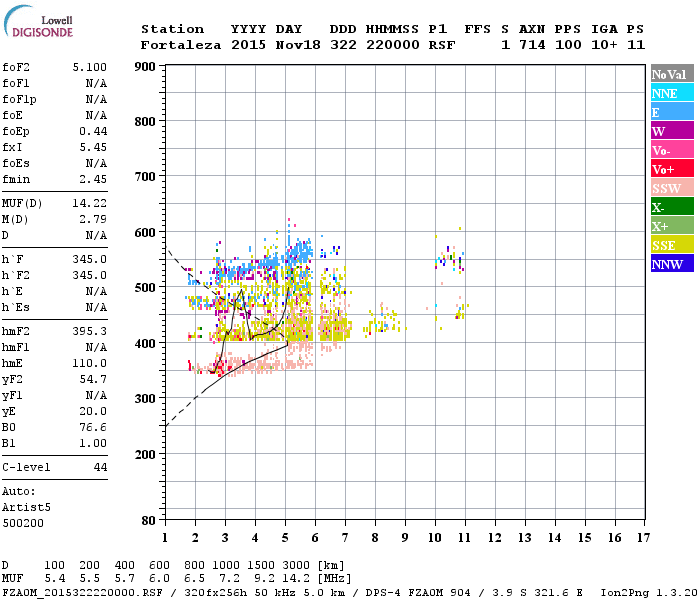Screen dimensions: 700x600
Task: Click the 10+ value under IGA
Action: 604,45
